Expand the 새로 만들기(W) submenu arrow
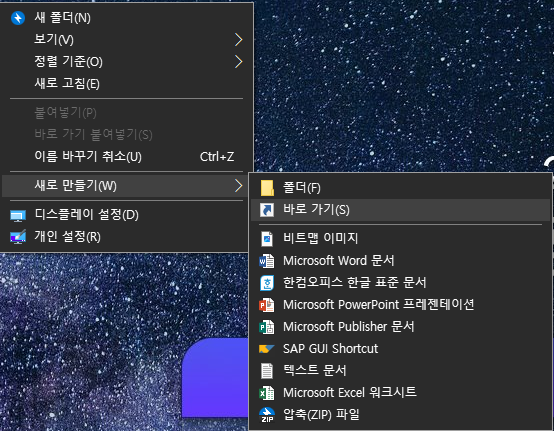Screen dimensions: 554x431 click(239, 185)
